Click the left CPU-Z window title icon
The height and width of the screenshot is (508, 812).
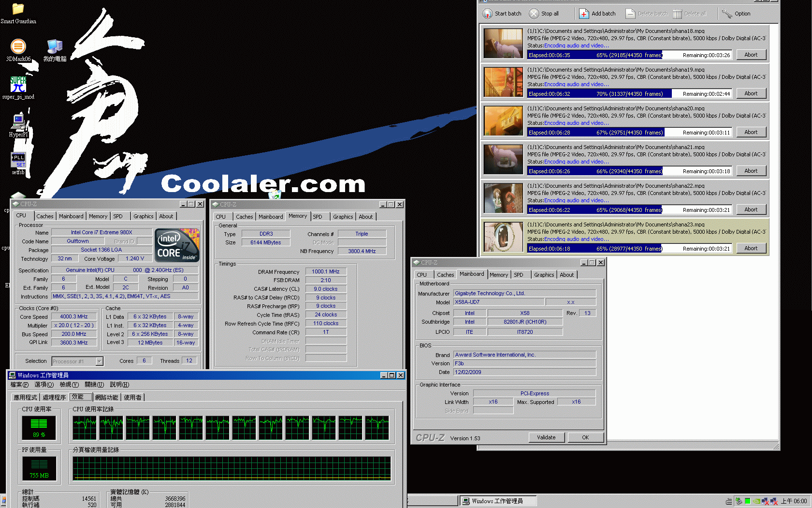click(x=16, y=204)
